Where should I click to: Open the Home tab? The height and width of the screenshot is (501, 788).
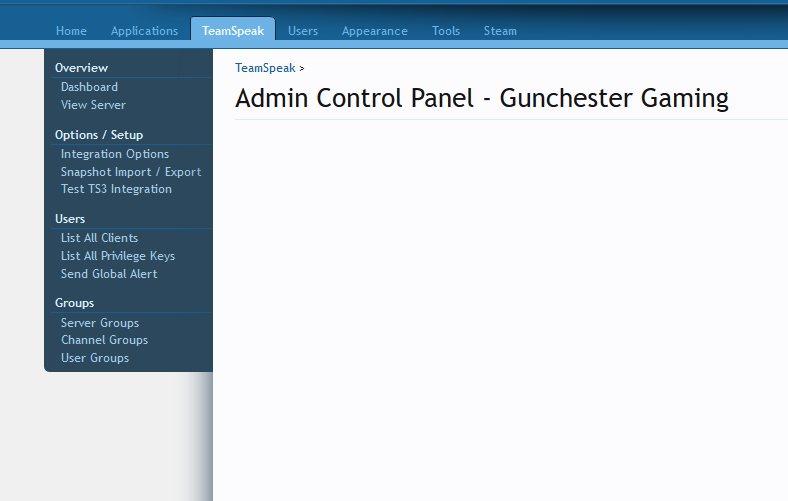(71, 31)
